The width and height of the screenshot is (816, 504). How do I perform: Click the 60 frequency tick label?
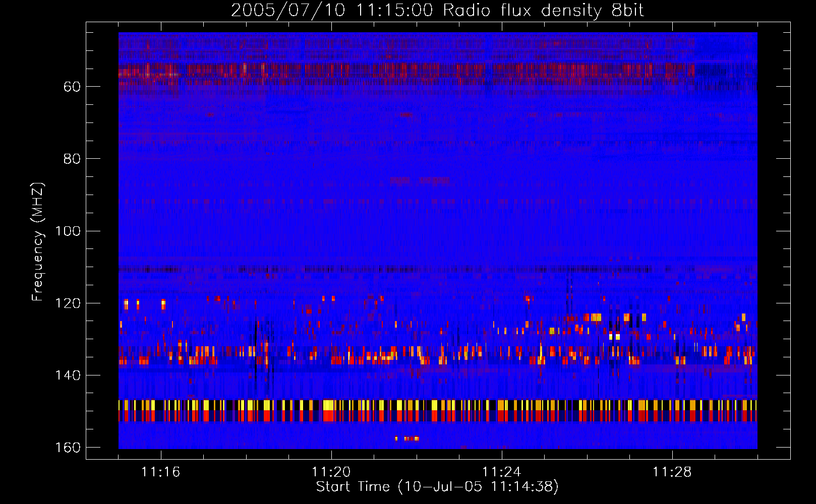coord(72,87)
